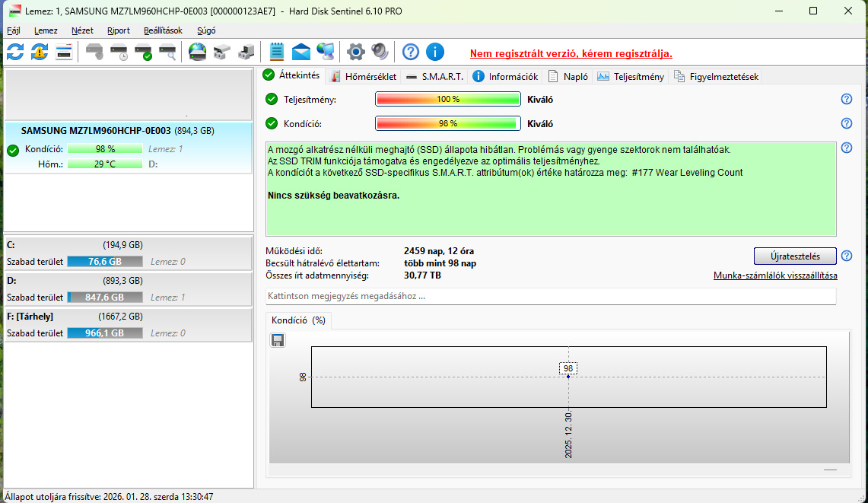The height and width of the screenshot is (503, 868).
Task: Click the 2025. 12. 30. date label
Action: (568, 435)
